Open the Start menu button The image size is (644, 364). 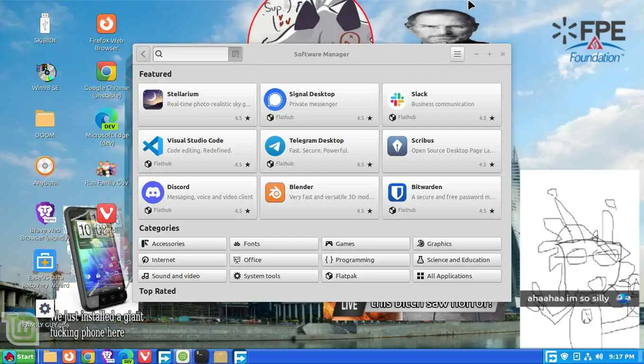(x=19, y=356)
